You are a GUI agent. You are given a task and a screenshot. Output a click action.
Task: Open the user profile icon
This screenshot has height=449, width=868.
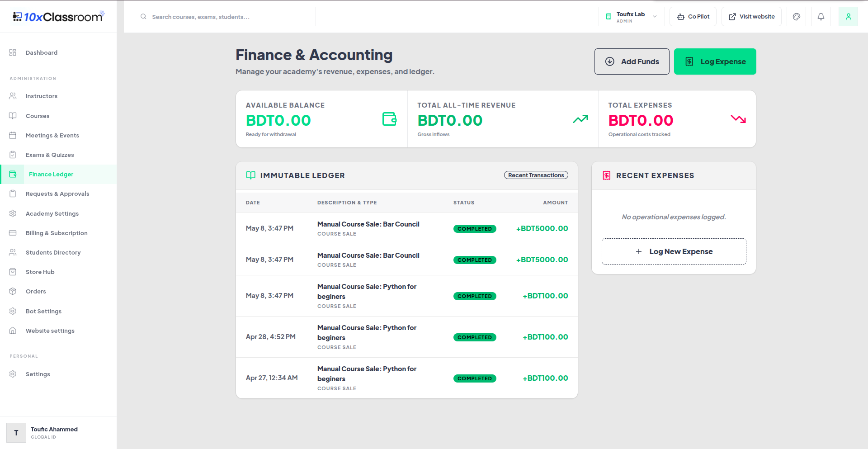[848, 17]
